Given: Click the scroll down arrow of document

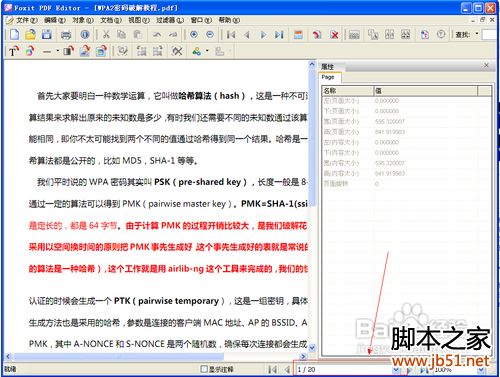Looking at the screenshot, I should [x=312, y=348].
